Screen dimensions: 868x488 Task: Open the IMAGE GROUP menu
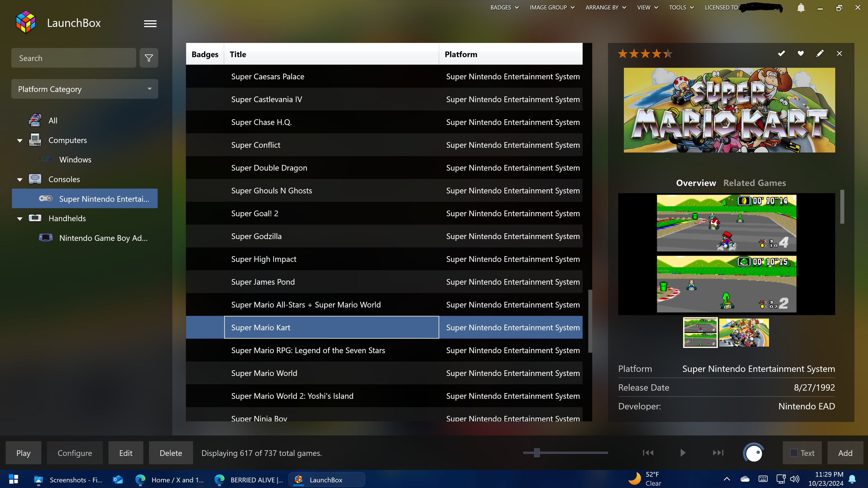pyautogui.click(x=552, y=7)
